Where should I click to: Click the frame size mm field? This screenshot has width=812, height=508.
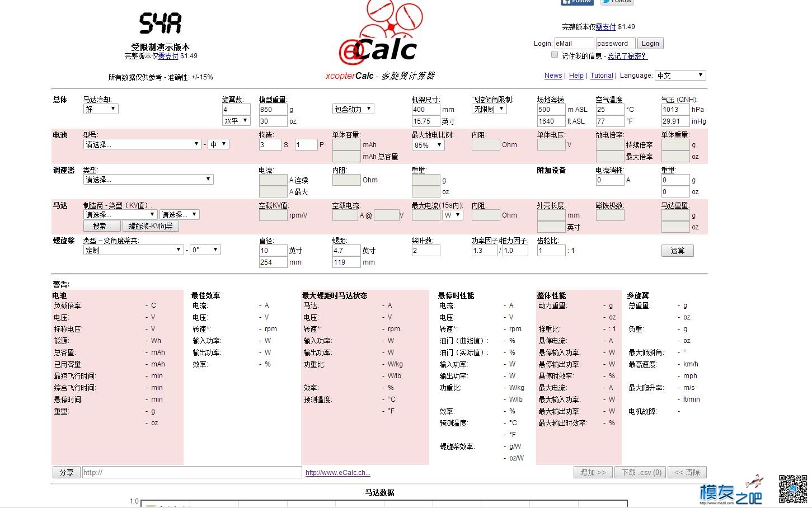tap(426, 110)
